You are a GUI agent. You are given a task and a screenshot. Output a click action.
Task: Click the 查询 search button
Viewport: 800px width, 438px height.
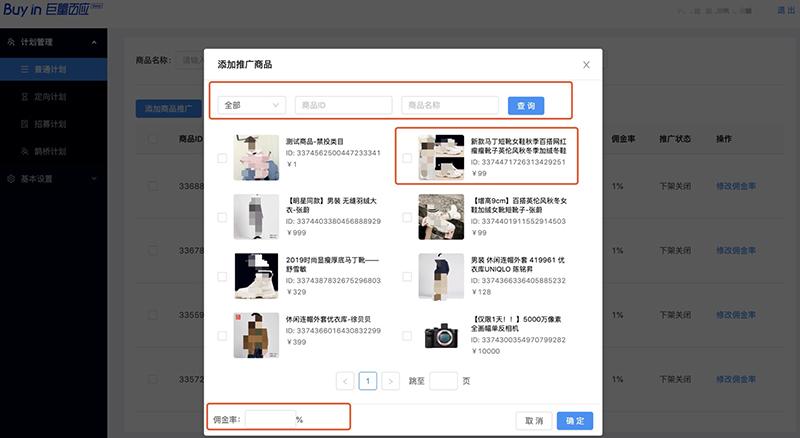pos(526,105)
